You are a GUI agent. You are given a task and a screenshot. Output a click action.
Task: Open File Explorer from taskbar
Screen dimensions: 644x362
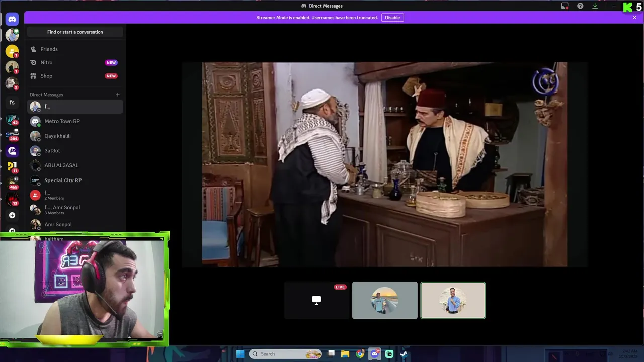click(345, 354)
